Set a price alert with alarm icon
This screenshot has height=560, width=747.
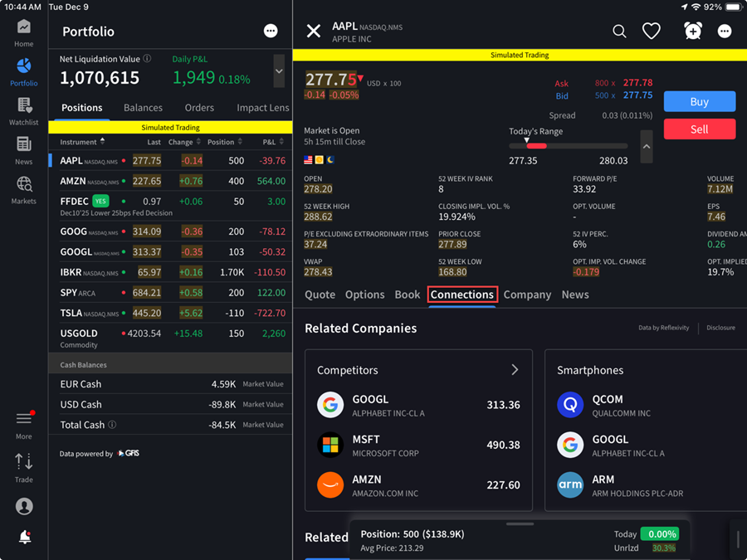(692, 32)
